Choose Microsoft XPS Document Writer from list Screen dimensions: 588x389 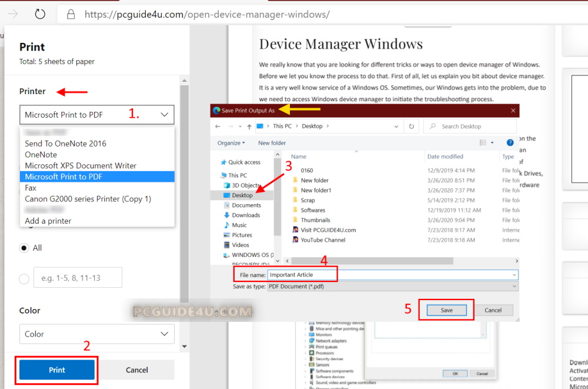tap(81, 165)
